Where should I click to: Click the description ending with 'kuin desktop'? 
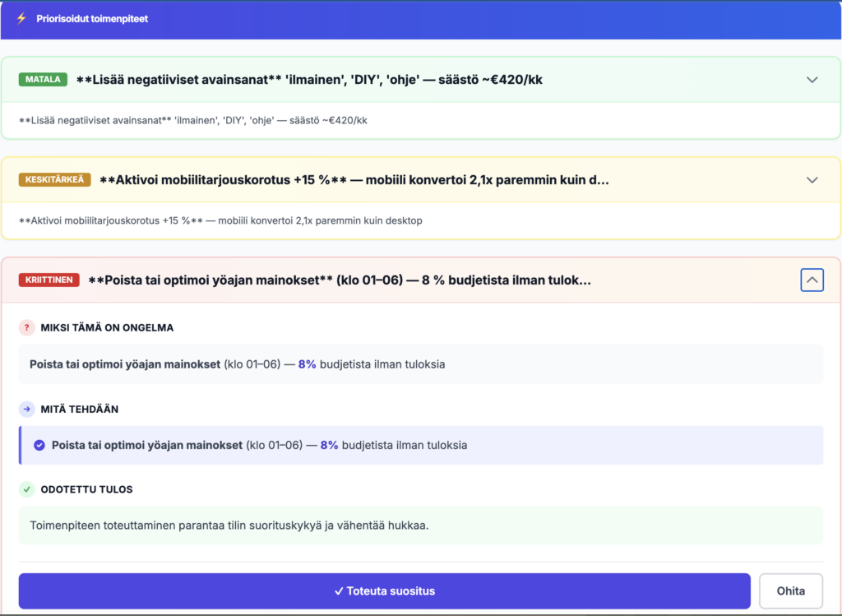pos(220,220)
